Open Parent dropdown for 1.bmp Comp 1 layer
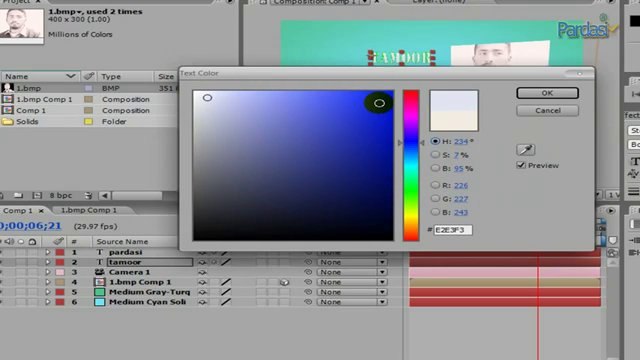 click(351, 282)
